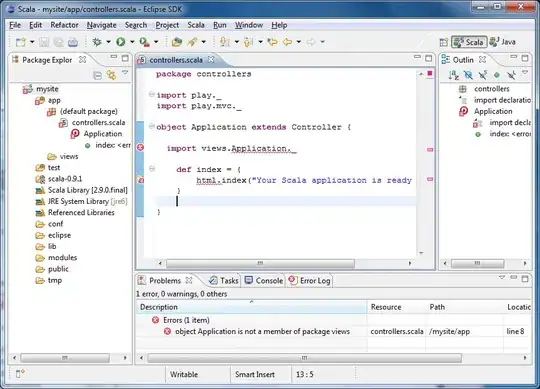This screenshot has width=540, height=389.
Task: Click Collapse All icon in Package Explorer
Action: [x=98, y=75]
